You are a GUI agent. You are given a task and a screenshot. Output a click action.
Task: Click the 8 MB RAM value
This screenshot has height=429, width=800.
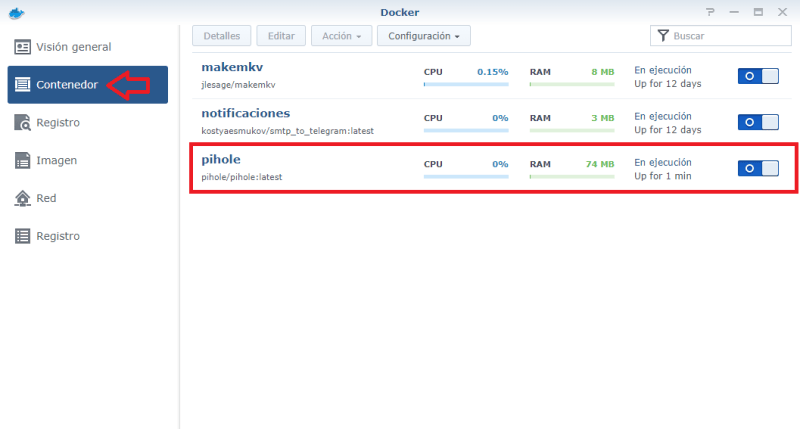603,72
